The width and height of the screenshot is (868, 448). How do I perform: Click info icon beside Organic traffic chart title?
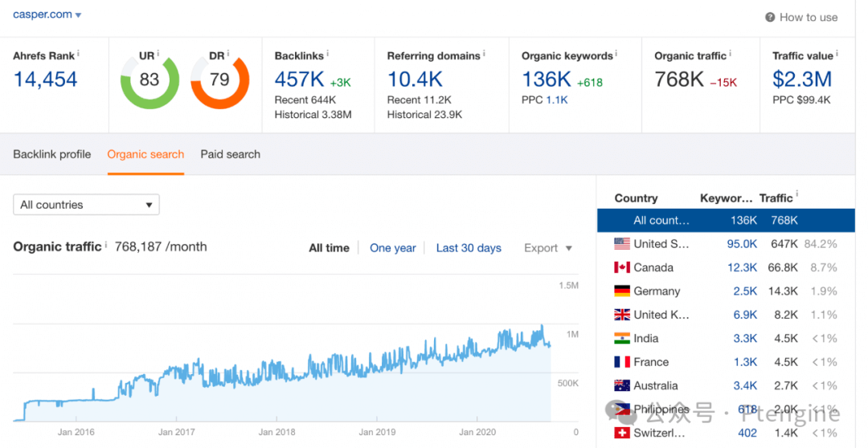click(106, 244)
